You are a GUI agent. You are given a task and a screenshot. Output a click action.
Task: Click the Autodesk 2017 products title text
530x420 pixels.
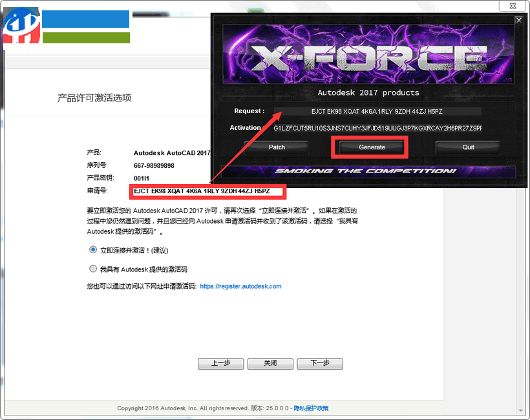(x=368, y=92)
